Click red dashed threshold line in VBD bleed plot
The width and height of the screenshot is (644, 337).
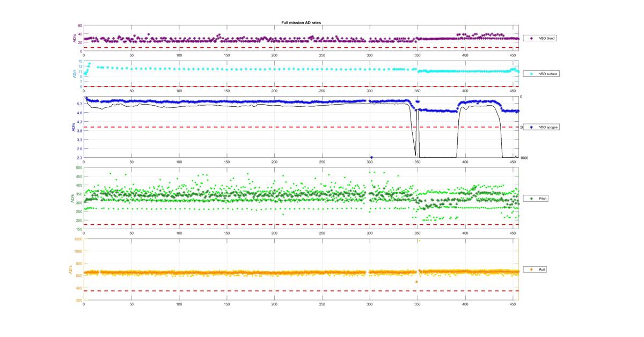tap(301, 48)
